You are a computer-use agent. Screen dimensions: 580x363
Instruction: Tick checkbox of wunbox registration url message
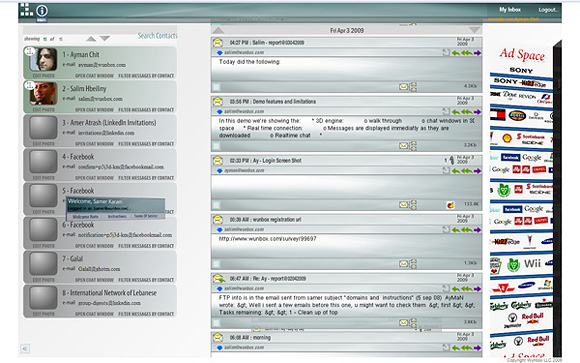(217, 264)
